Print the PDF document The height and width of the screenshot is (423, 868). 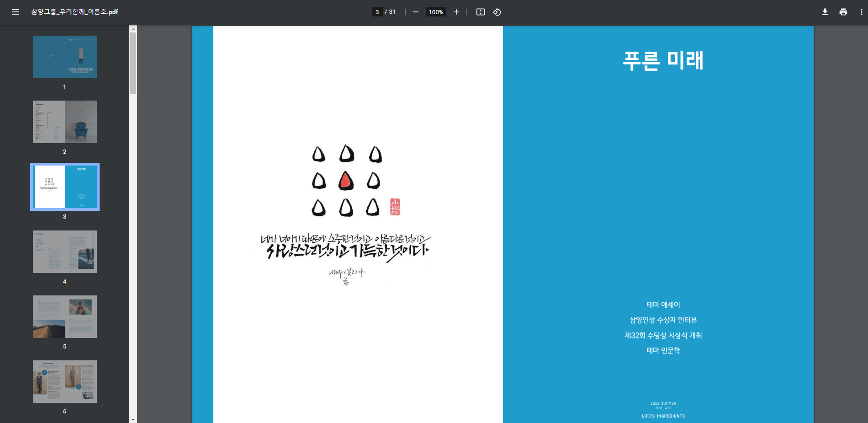(843, 12)
